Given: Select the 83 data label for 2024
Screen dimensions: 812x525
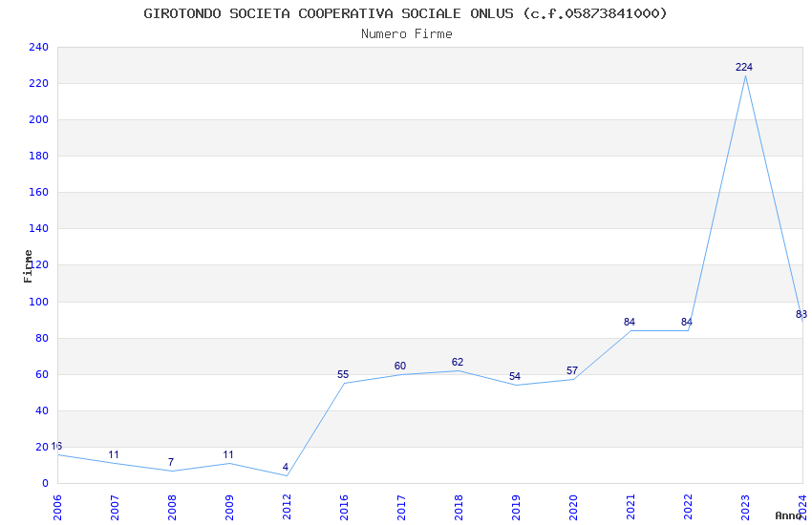Looking at the screenshot, I should tap(801, 314).
